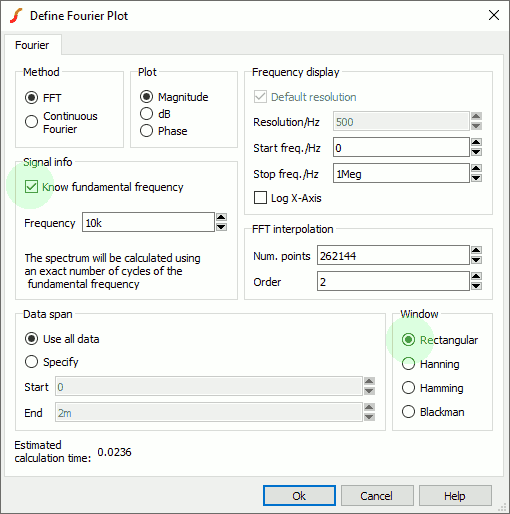Click the Stop freq./Hz input field
Image resolution: width=510 pixels, height=514 pixels.
(401, 173)
